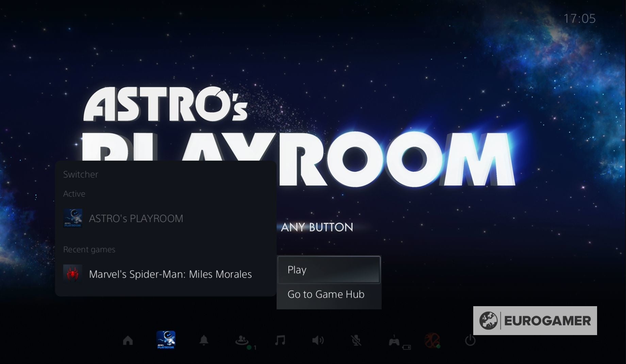626x364 pixels.
Task: Select ASTRO's PLAYROOM in the Switcher list
Action: [x=166, y=218]
